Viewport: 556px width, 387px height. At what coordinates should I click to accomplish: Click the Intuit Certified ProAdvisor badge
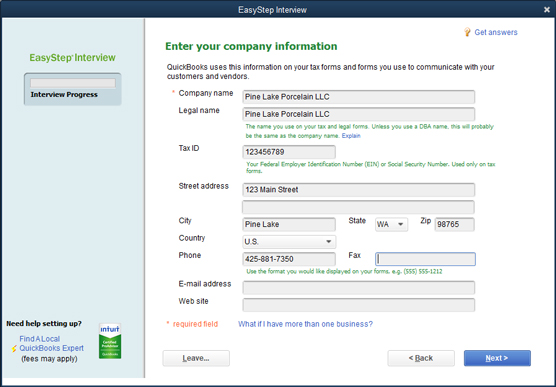pyautogui.click(x=110, y=341)
